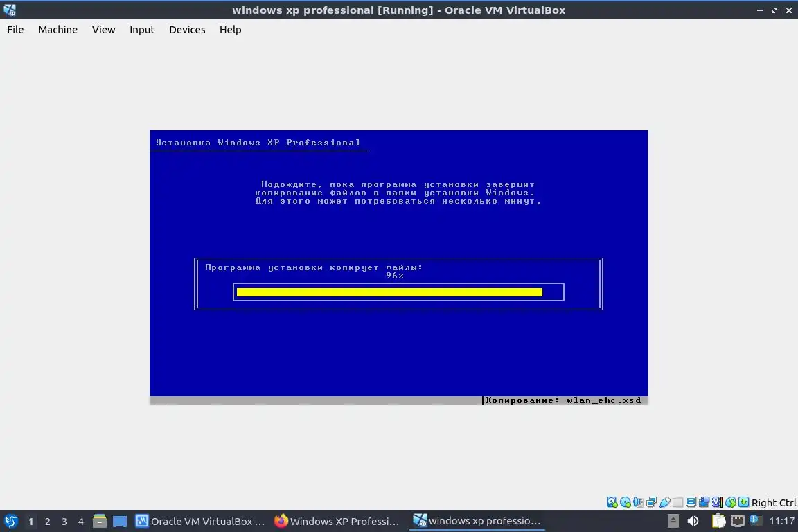Click the CPU virtualization indicator icon

(x=718, y=502)
